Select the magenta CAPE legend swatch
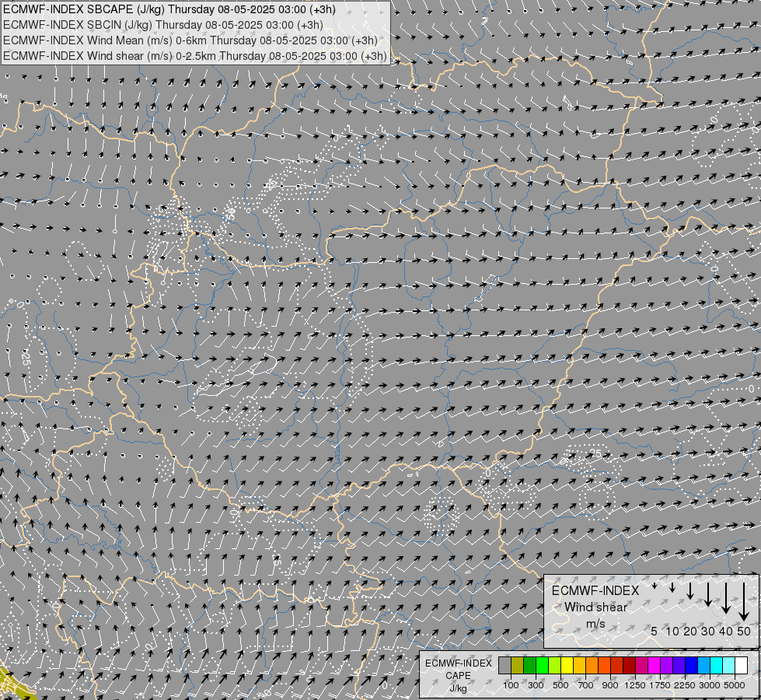The height and width of the screenshot is (700, 761). point(655,665)
